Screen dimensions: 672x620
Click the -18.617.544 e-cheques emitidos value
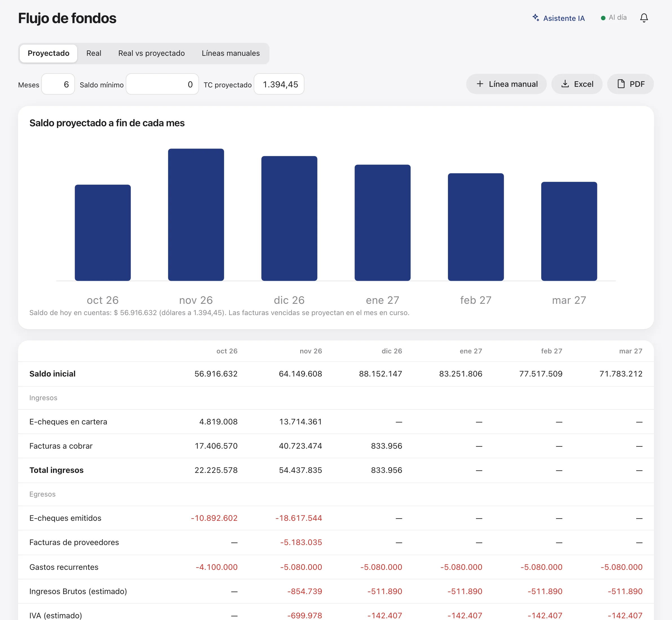coord(299,518)
